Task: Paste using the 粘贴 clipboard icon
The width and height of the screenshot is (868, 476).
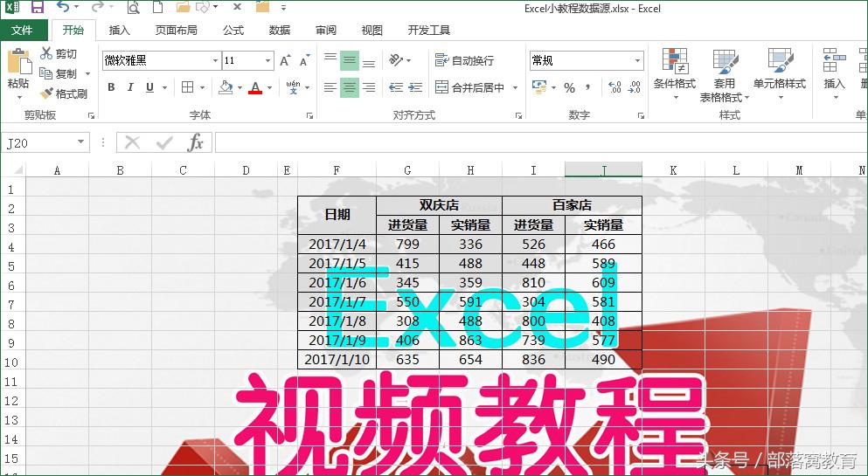Action: click(18, 61)
